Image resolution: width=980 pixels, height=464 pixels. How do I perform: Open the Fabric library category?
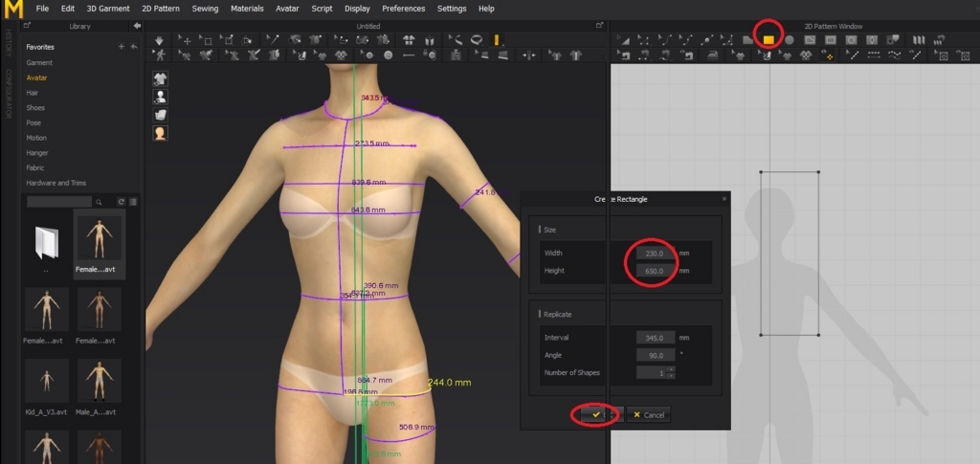pos(35,167)
